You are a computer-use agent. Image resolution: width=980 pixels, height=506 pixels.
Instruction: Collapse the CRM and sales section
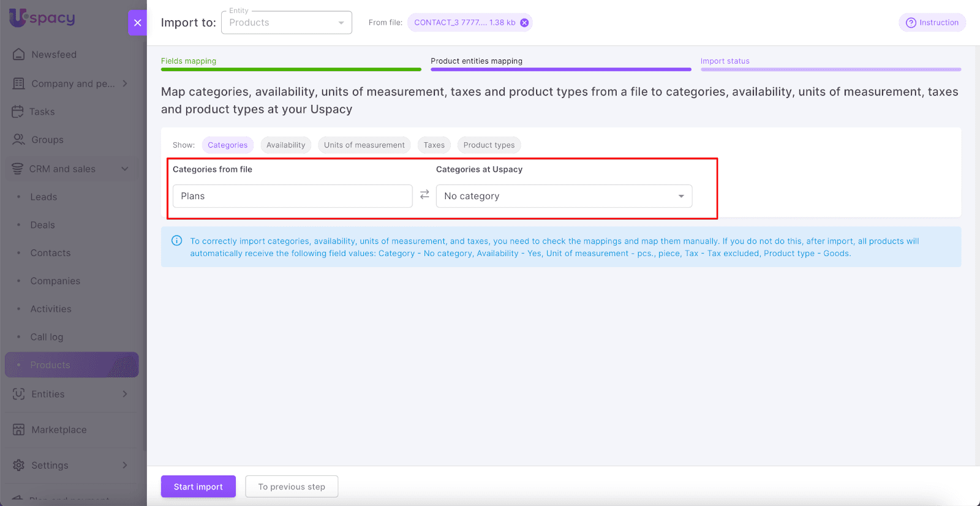tap(125, 169)
